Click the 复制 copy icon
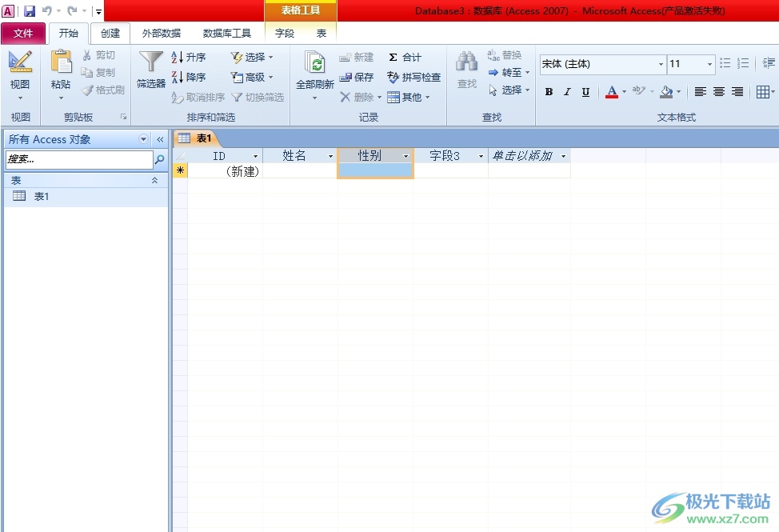The width and height of the screenshot is (779, 532). pyautogui.click(x=87, y=73)
